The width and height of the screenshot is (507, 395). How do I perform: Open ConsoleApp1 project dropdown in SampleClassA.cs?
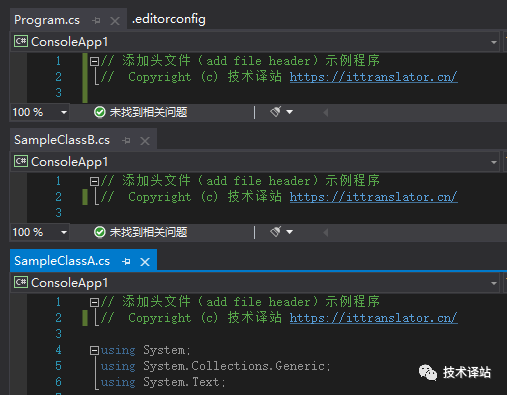255,283
